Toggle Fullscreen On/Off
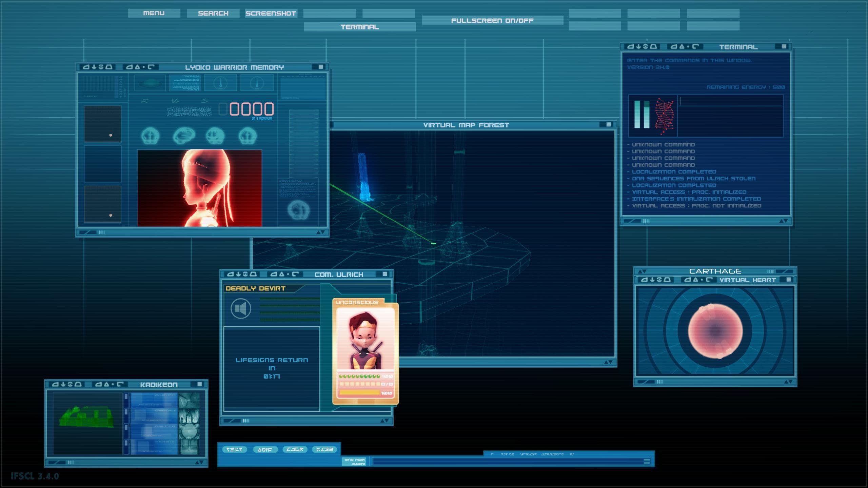 (x=492, y=20)
